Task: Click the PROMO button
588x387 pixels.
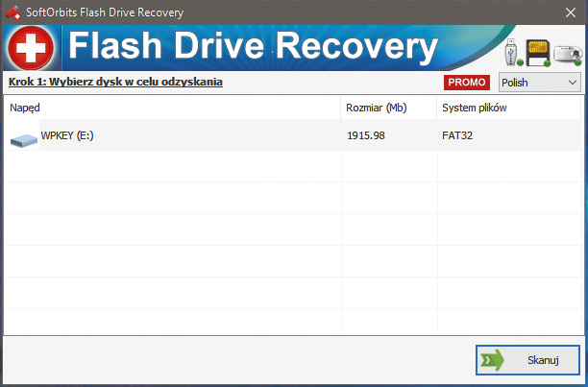Action: [x=467, y=83]
